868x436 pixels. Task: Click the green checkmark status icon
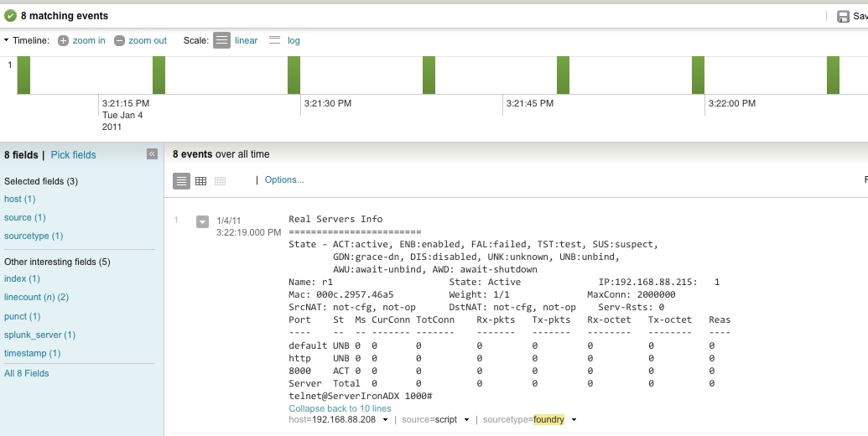10,15
